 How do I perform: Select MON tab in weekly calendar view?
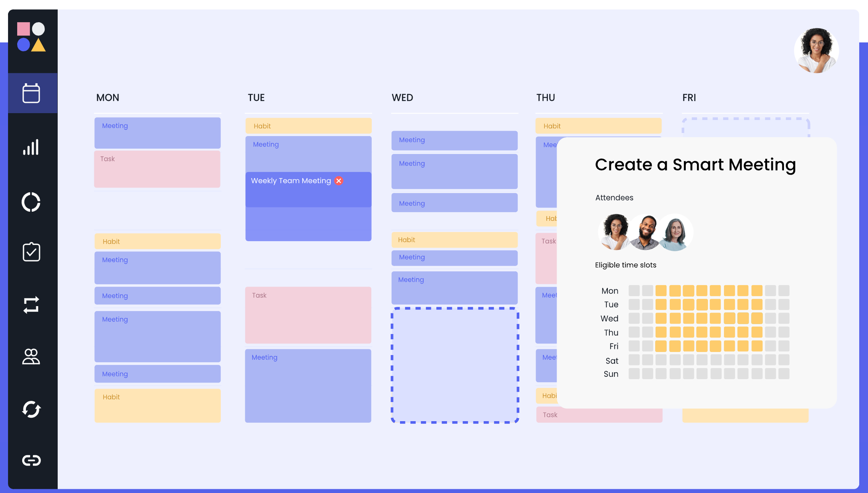[108, 97]
